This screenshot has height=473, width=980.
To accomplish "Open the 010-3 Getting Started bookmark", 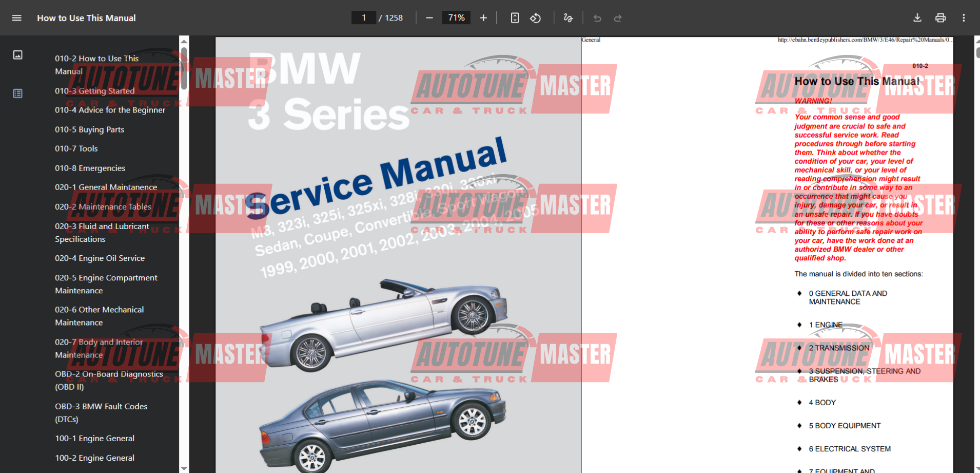I will (x=95, y=91).
